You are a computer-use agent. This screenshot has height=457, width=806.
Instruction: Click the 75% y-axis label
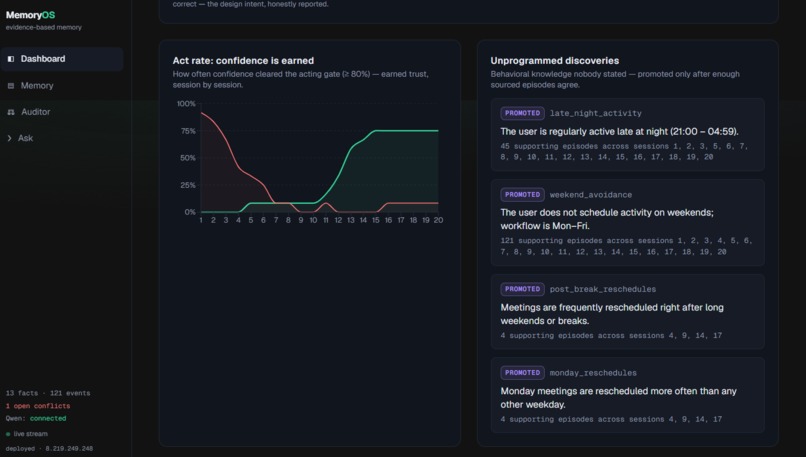(188, 131)
